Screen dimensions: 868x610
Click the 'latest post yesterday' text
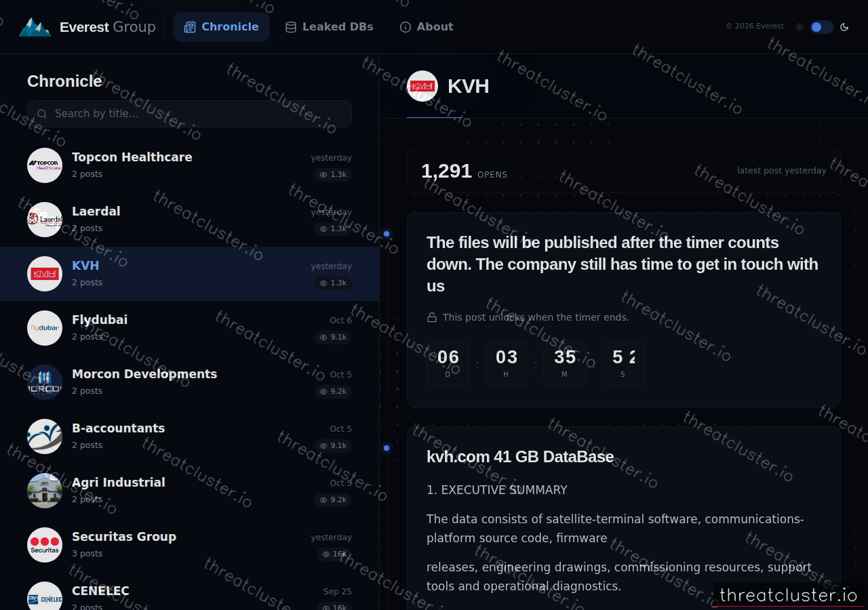pos(782,171)
